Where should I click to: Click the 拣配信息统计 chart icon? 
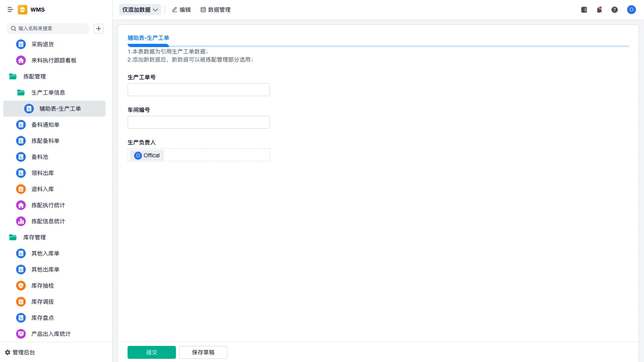point(21,221)
